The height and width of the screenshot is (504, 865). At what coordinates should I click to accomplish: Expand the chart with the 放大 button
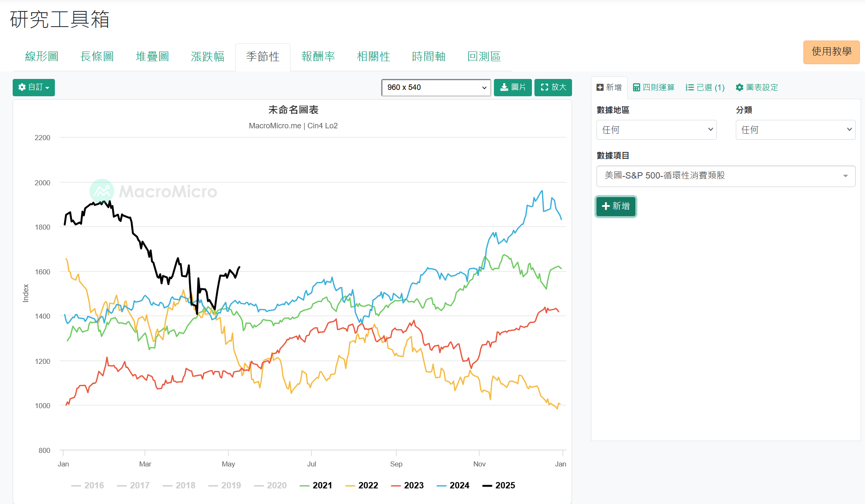[x=553, y=87]
